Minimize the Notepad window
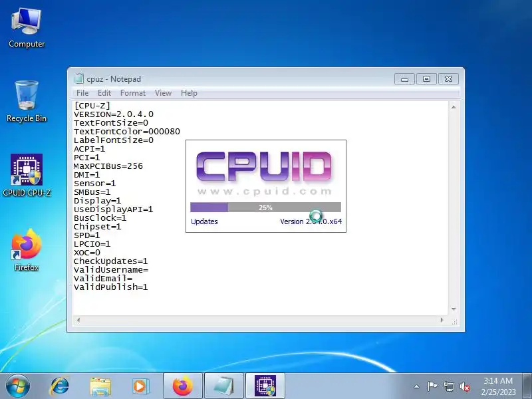The image size is (532, 399). (404, 79)
